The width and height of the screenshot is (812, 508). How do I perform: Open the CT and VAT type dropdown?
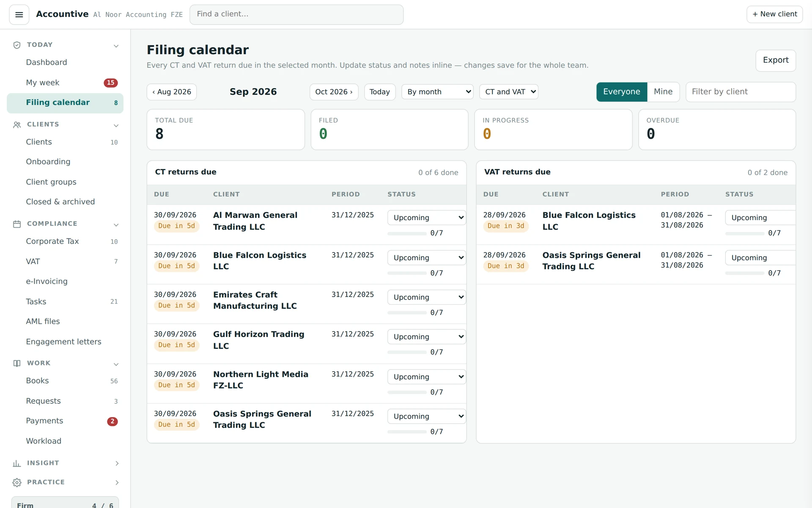coord(509,92)
